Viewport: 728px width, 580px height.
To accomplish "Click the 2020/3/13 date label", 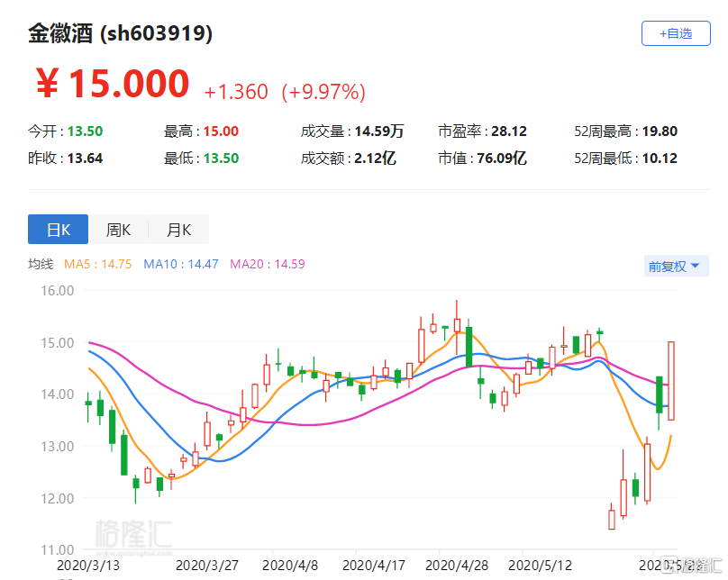I will pyautogui.click(x=88, y=566).
